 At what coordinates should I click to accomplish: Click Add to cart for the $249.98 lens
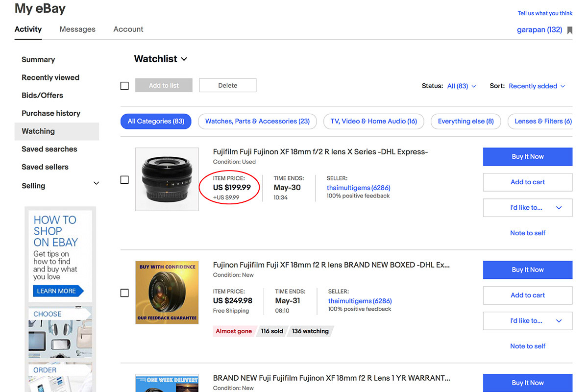(528, 295)
